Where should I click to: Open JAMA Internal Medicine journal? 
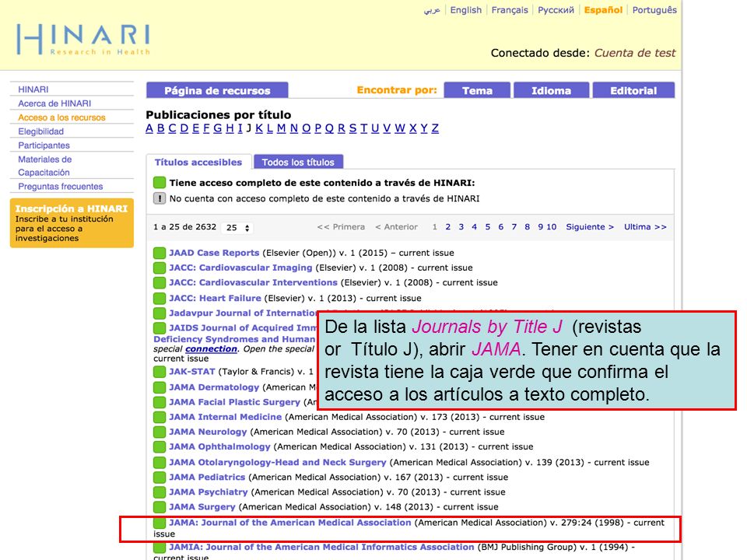click(226, 417)
